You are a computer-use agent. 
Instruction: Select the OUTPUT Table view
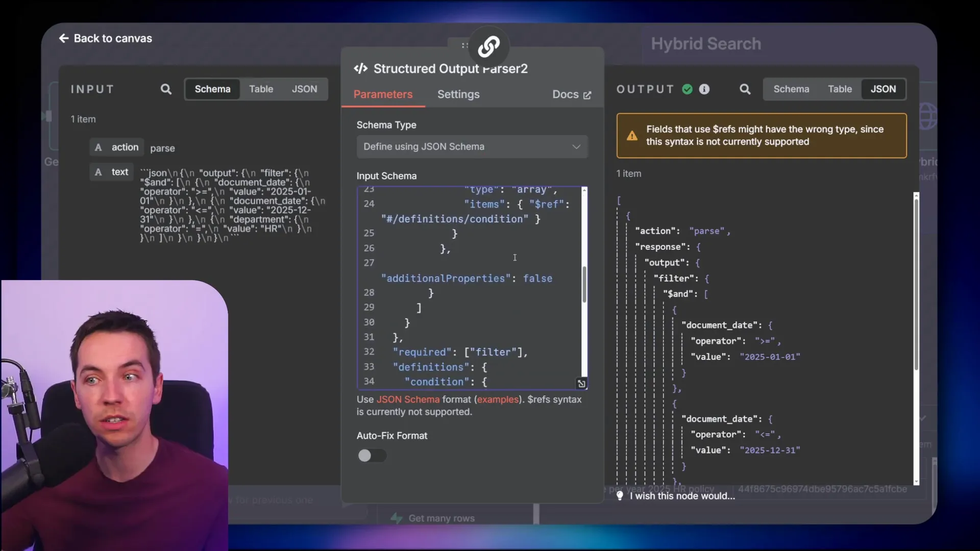coord(840,89)
